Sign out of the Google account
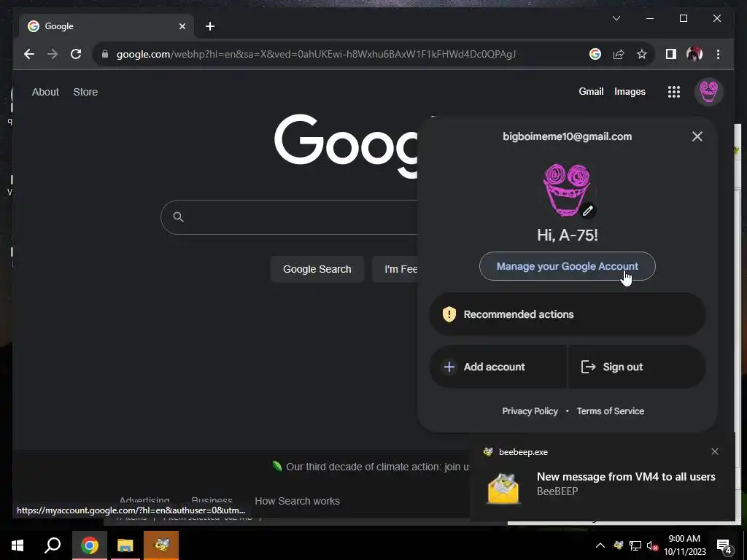Screen dimensions: 747x560 tap(637, 367)
